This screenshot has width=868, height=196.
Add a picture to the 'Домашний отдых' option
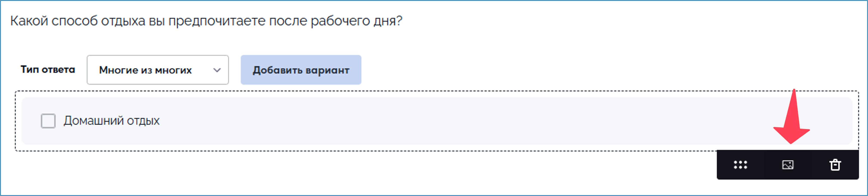pyautogui.click(x=787, y=165)
